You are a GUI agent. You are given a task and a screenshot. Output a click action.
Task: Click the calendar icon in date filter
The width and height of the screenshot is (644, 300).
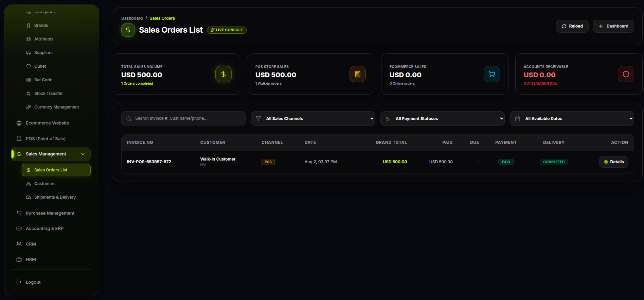pos(518,119)
